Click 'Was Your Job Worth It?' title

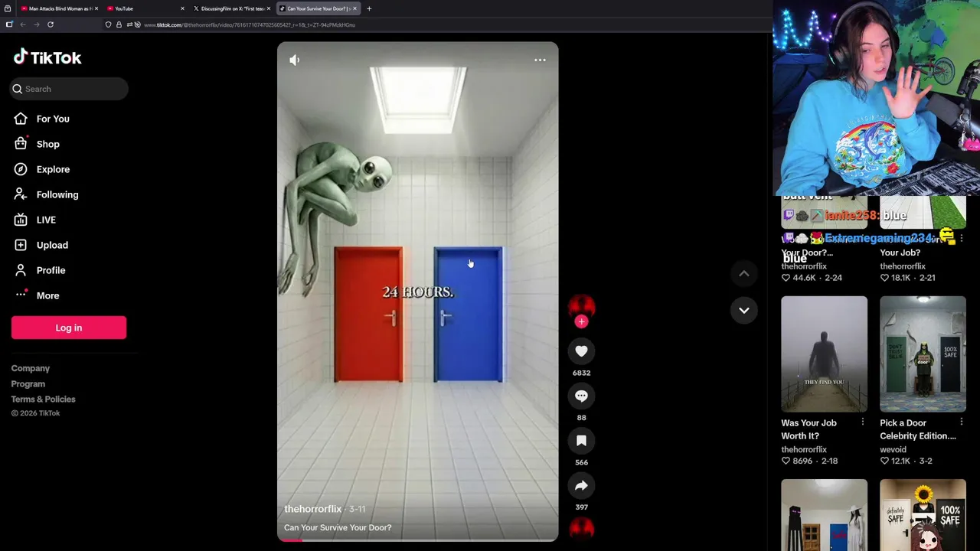808,429
